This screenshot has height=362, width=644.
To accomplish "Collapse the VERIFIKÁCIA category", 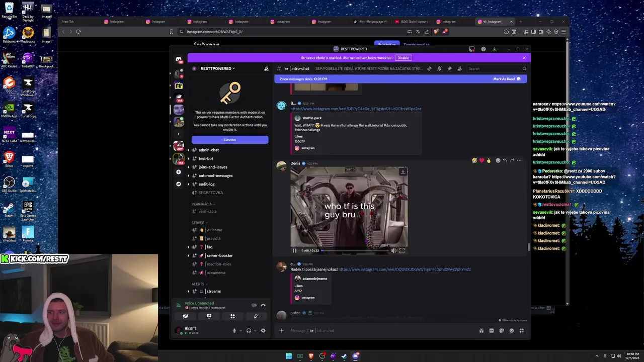I will tap(203, 204).
